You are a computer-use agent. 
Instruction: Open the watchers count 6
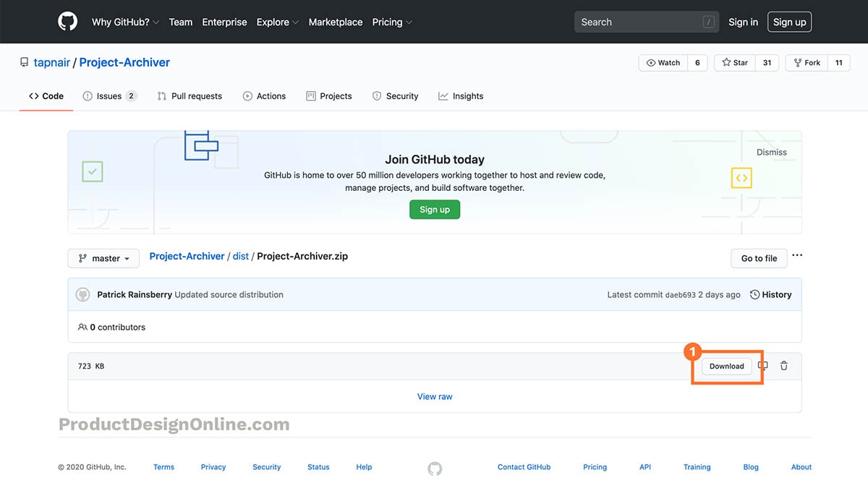pyautogui.click(x=697, y=63)
